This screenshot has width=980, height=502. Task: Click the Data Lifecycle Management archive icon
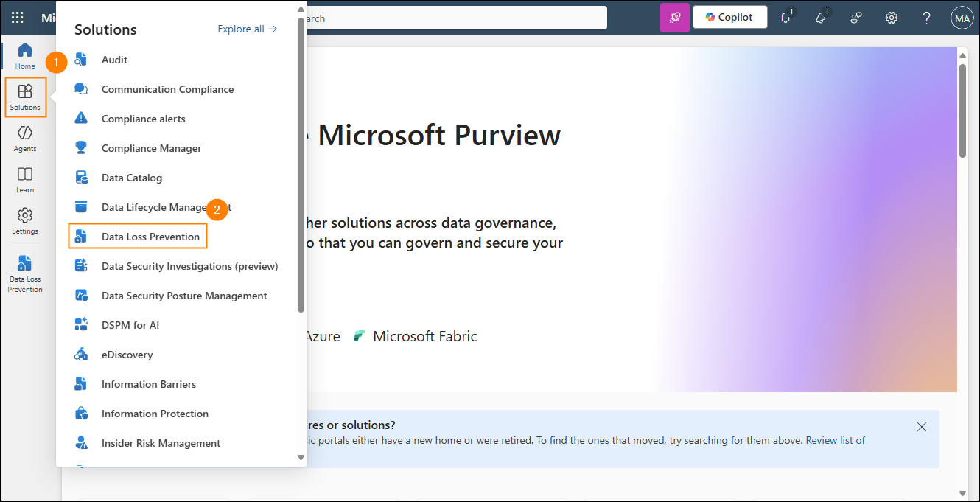(x=81, y=207)
